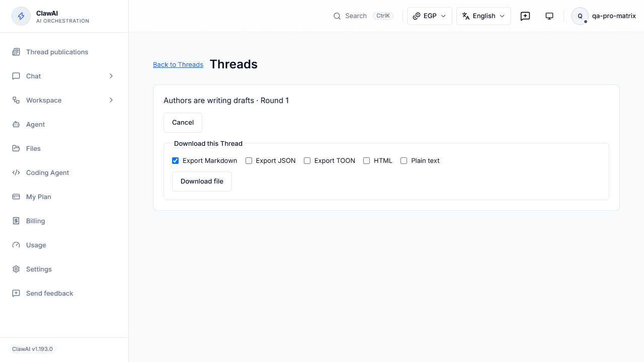Click the Coding Agent code brackets icon
This screenshot has width=644, height=362.
click(16, 172)
